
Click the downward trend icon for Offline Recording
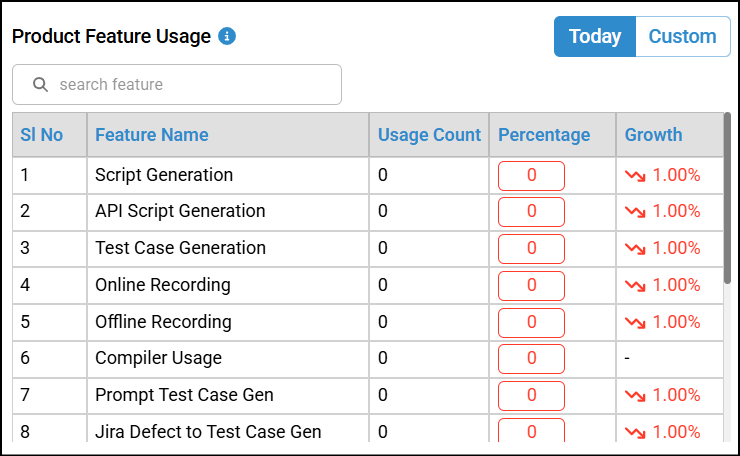pos(635,322)
